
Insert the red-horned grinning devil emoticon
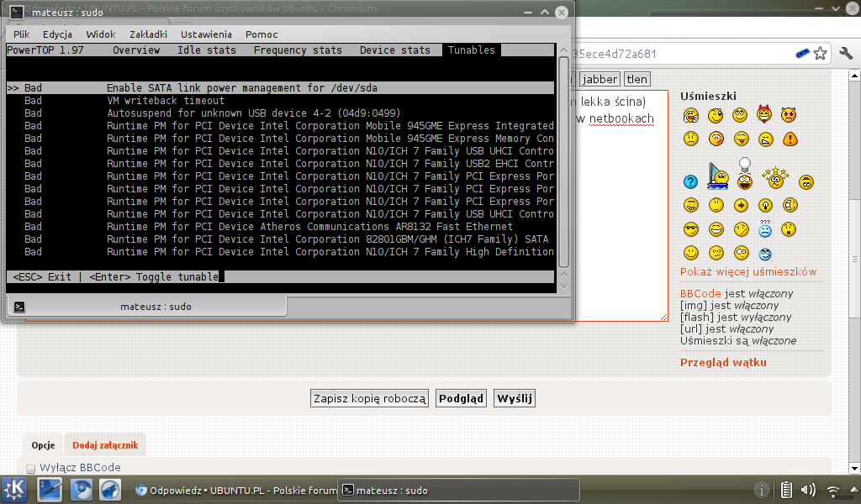tap(763, 113)
